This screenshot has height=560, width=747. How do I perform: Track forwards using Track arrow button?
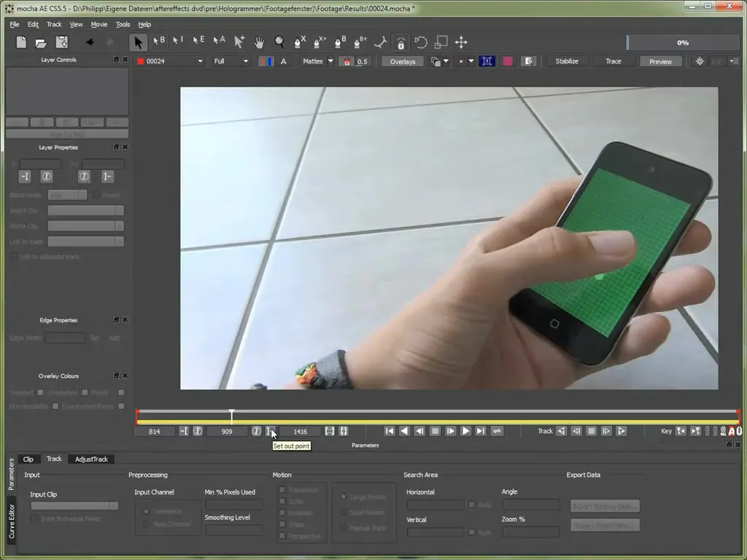622,431
